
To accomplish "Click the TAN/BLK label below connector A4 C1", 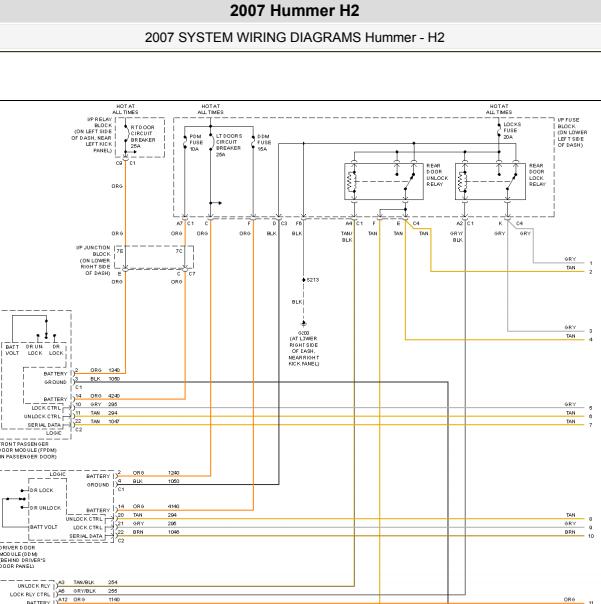I will point(347,237).
